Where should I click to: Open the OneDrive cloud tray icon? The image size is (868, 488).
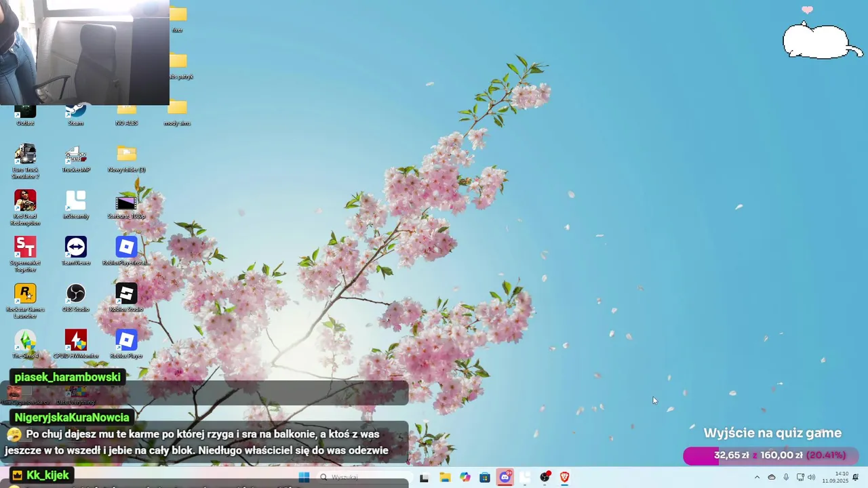click(772, 477)
